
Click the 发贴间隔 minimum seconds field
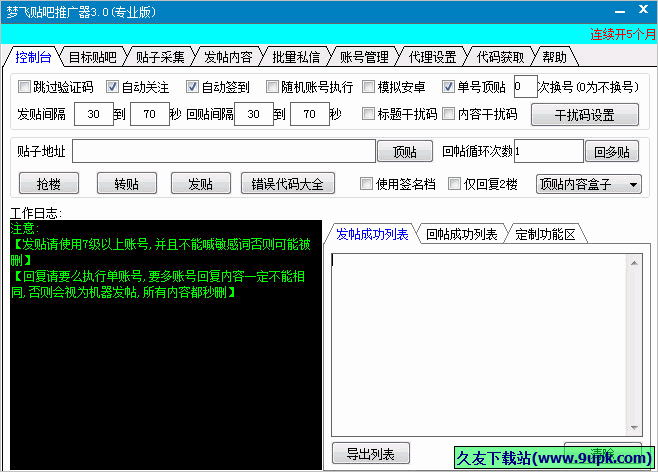94,114
